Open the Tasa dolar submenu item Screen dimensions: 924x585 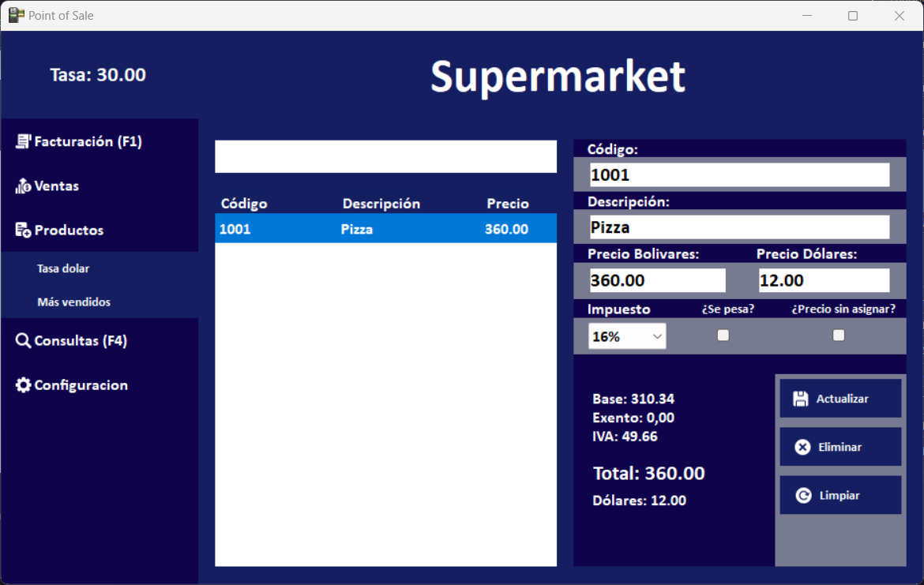[63, 268]
